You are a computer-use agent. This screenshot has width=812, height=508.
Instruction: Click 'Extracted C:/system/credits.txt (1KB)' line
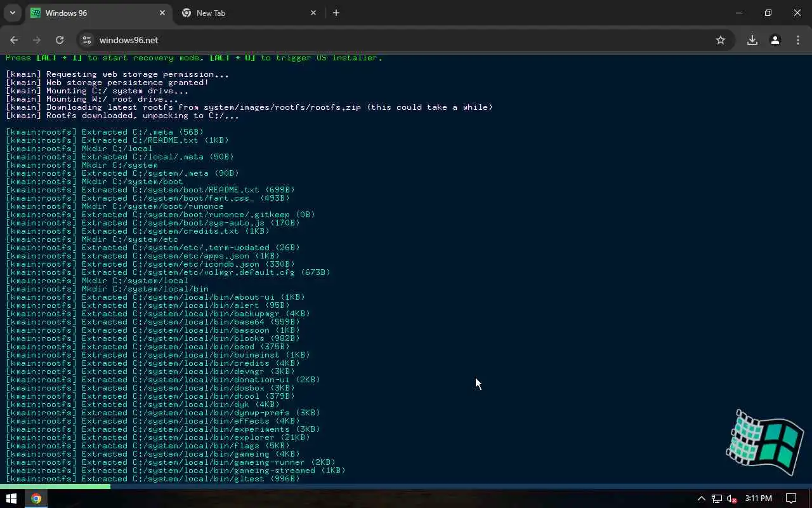[x=138, y=231]
